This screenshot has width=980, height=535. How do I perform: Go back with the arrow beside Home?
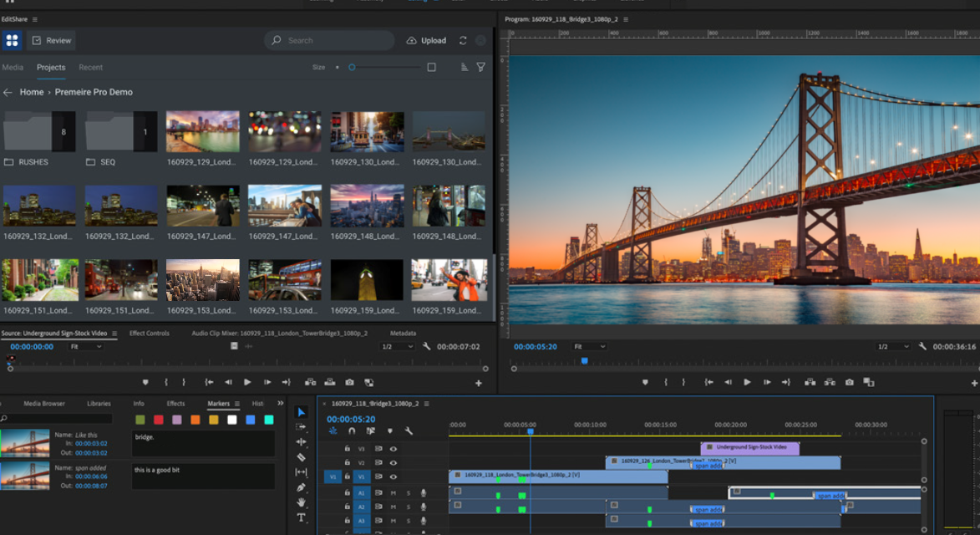[8, 92]
